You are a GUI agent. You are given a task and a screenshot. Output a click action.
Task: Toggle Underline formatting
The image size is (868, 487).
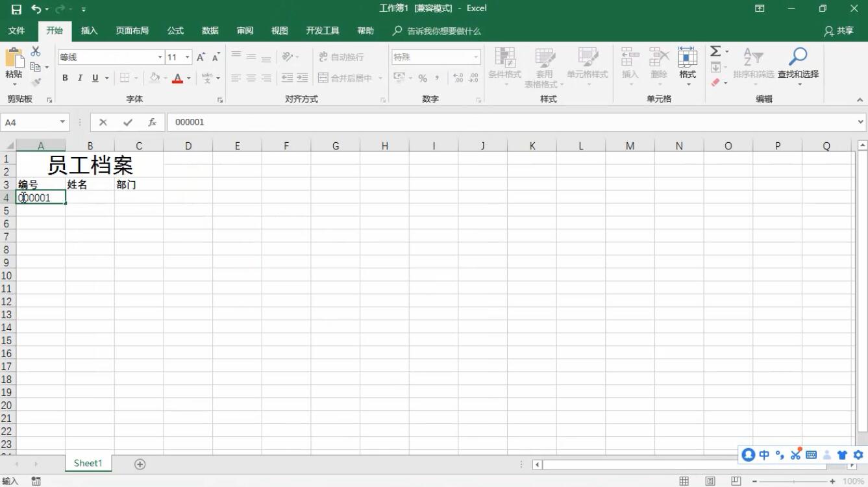(95, 78)
